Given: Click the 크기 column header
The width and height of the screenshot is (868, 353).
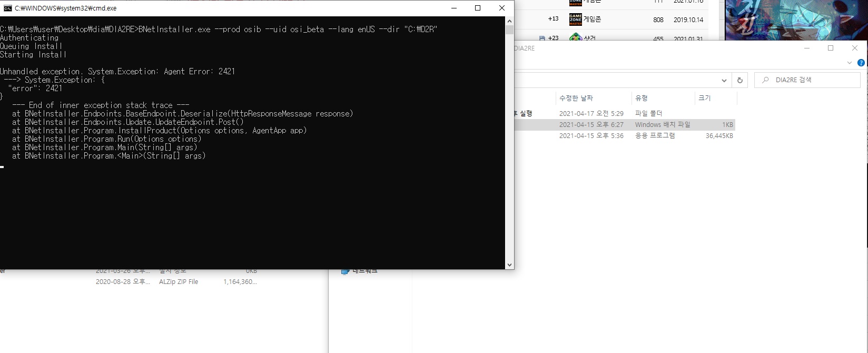Looking at the screenshot, I should coord(704,98).
